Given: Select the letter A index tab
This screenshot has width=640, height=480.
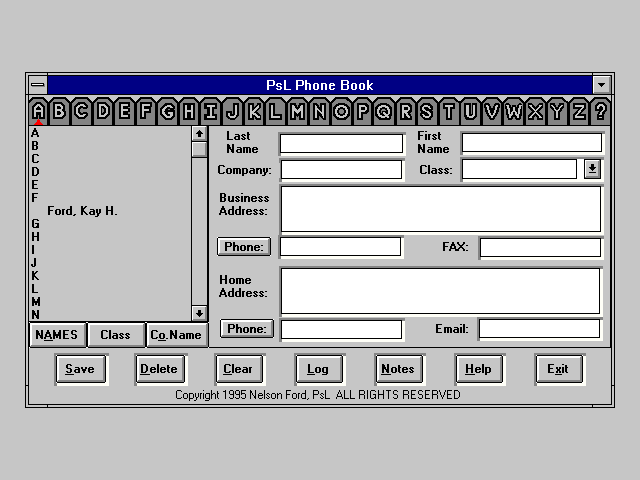Looking at the screenshot, I should [x=38, y=111].
